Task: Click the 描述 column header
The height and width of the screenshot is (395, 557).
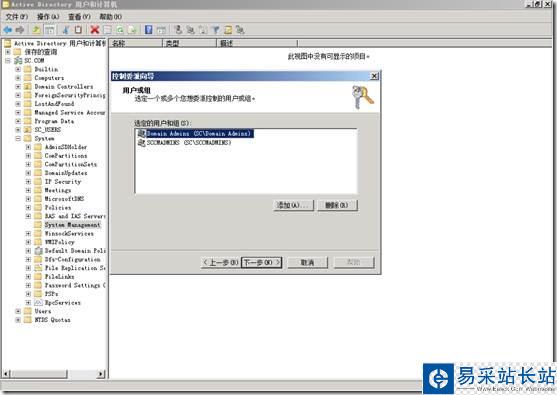Action: pos(257,43)
